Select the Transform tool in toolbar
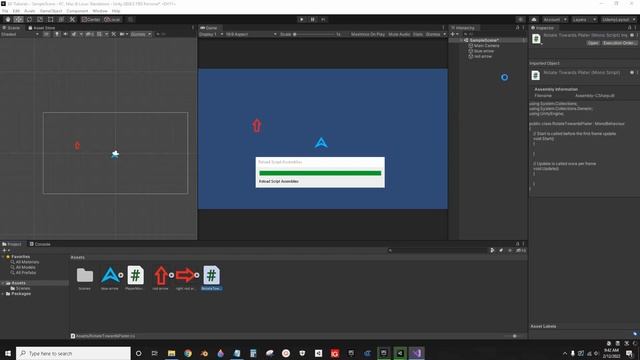 [61, 20]
